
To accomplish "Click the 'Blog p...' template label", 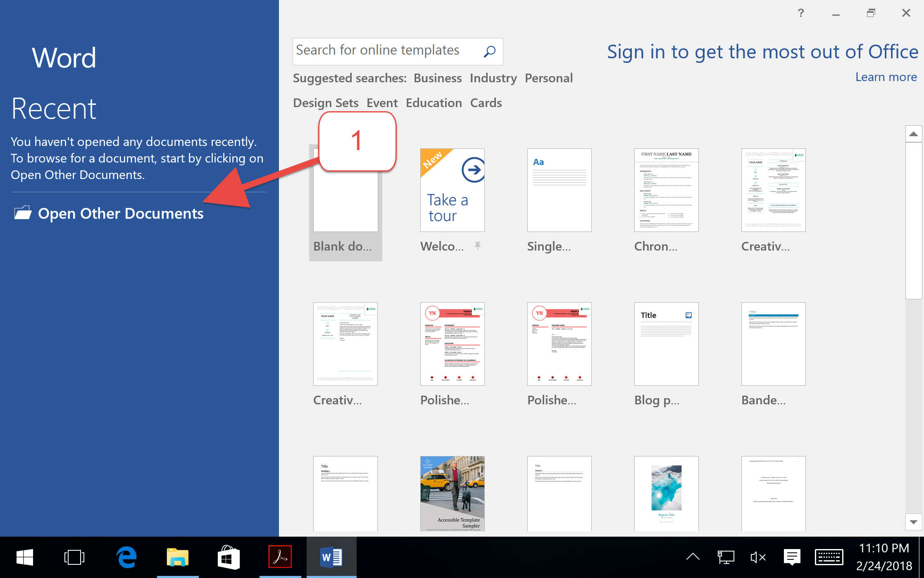I will point(657,400).
